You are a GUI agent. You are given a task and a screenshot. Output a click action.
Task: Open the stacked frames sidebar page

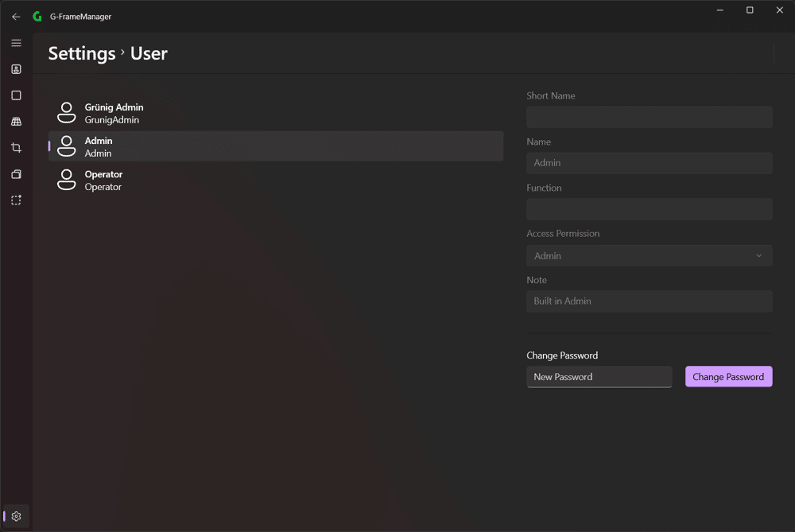(16, 174)
